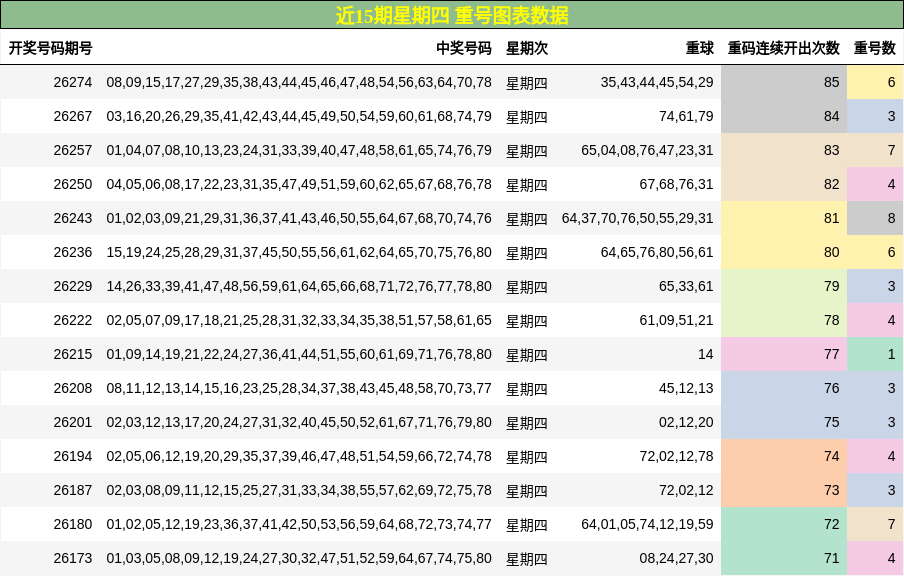Click repeat balls 64,65,76,80,56,61
Viewport: 904px width, 576px height.
coord(657,253)
